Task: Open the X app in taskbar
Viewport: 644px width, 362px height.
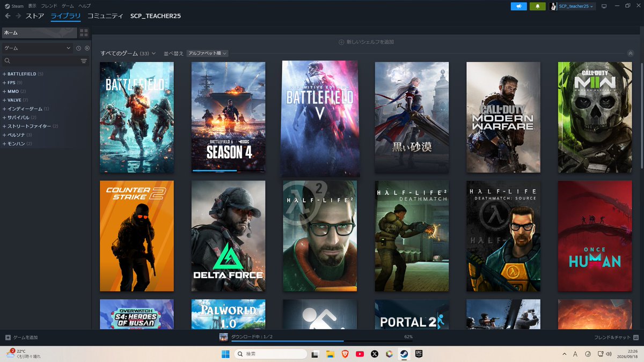Action: click(x=375, y=354)
